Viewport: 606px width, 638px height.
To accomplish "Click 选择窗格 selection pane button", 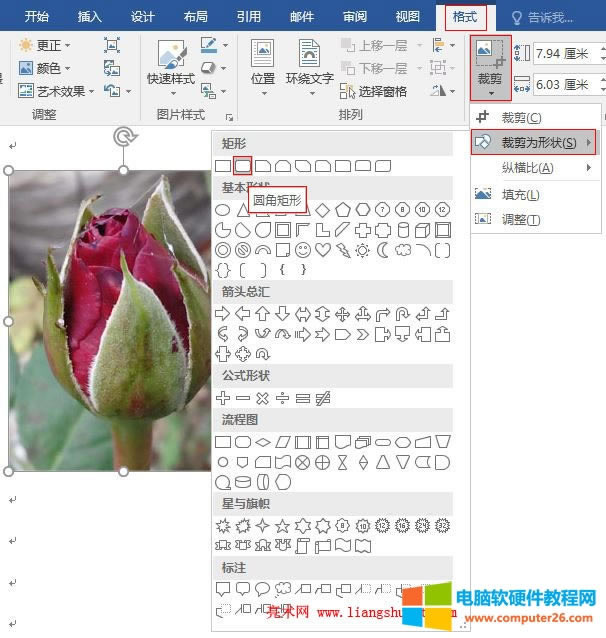I will coord(373,91).
